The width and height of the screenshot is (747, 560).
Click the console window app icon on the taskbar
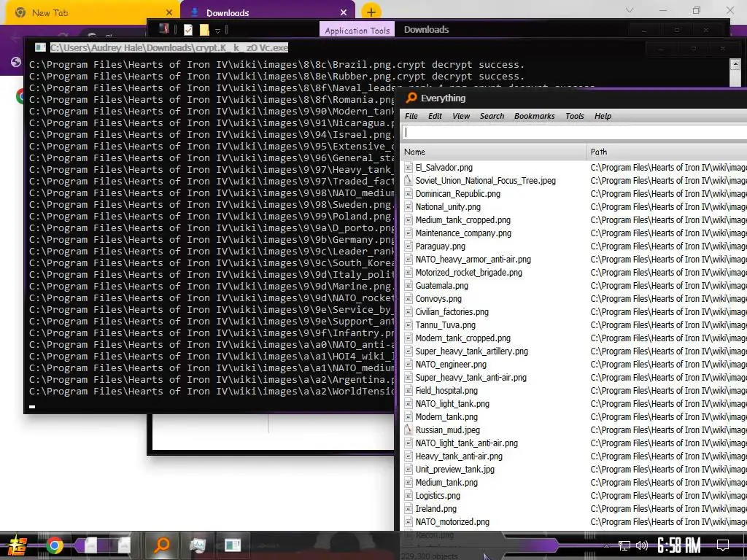click(x=233, y=545)
